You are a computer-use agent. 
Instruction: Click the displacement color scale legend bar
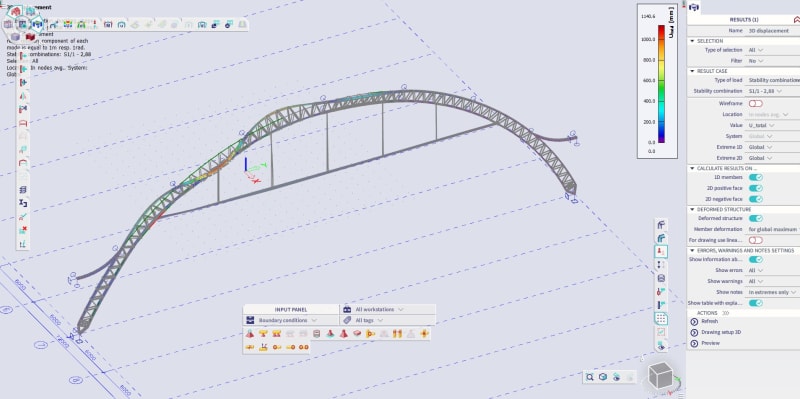point(662,84)
